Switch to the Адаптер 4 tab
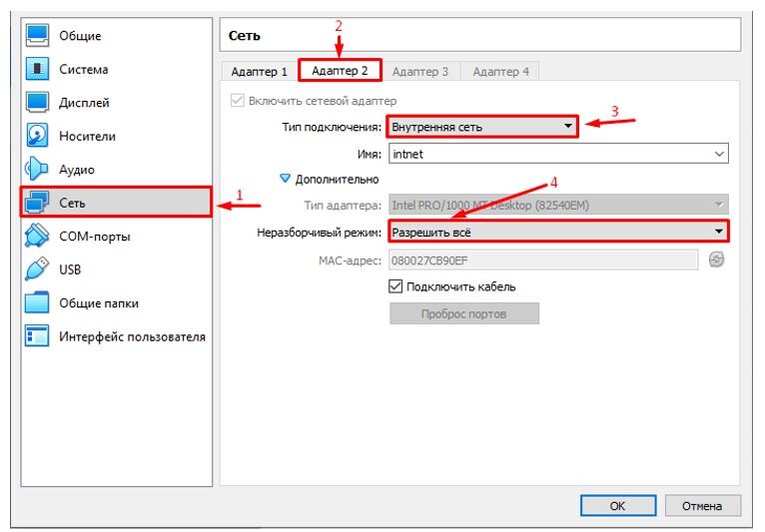The width and height of the screenshot is (765, 532). click(x=500, y=72)
